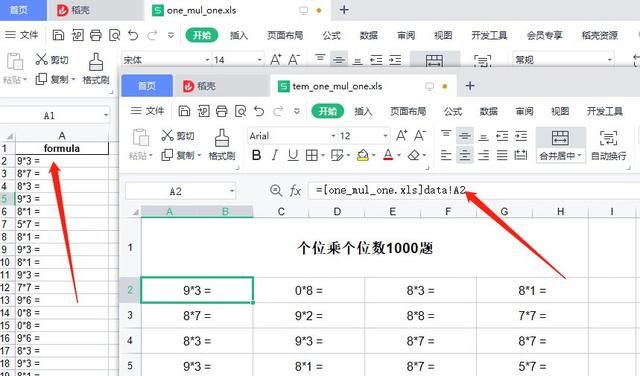The image size is (640, 376).
Task: Click eraser clear format icon
Action: pos(414,155)
